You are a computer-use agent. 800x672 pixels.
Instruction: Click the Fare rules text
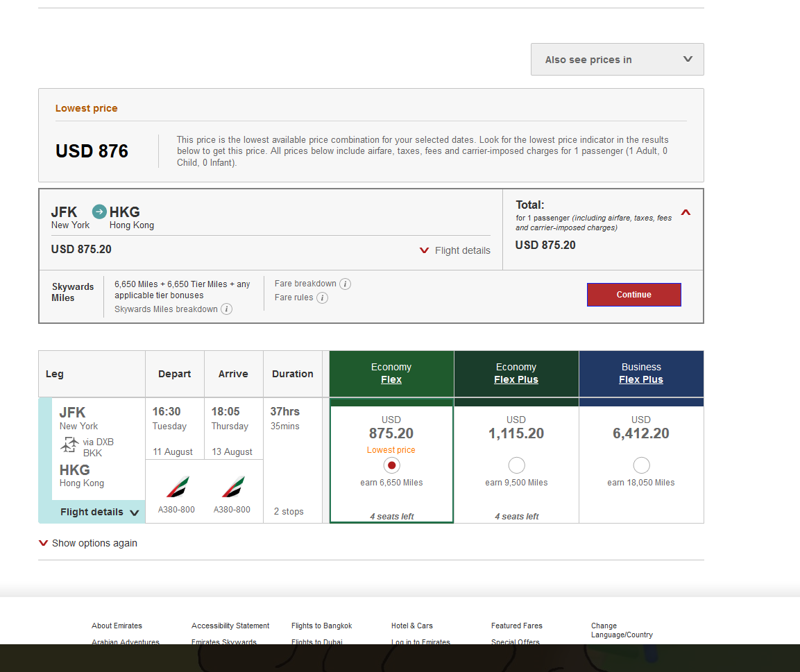click(294, 298)
